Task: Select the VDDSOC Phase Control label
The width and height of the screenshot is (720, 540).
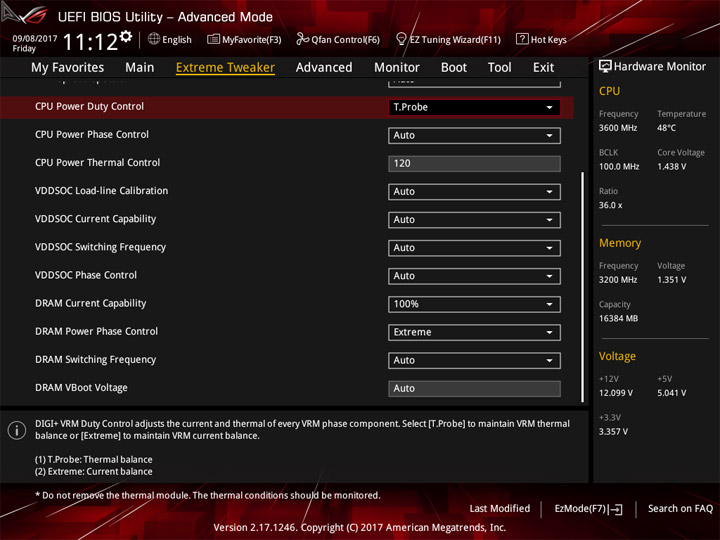Action: click(x=86, y=275)
